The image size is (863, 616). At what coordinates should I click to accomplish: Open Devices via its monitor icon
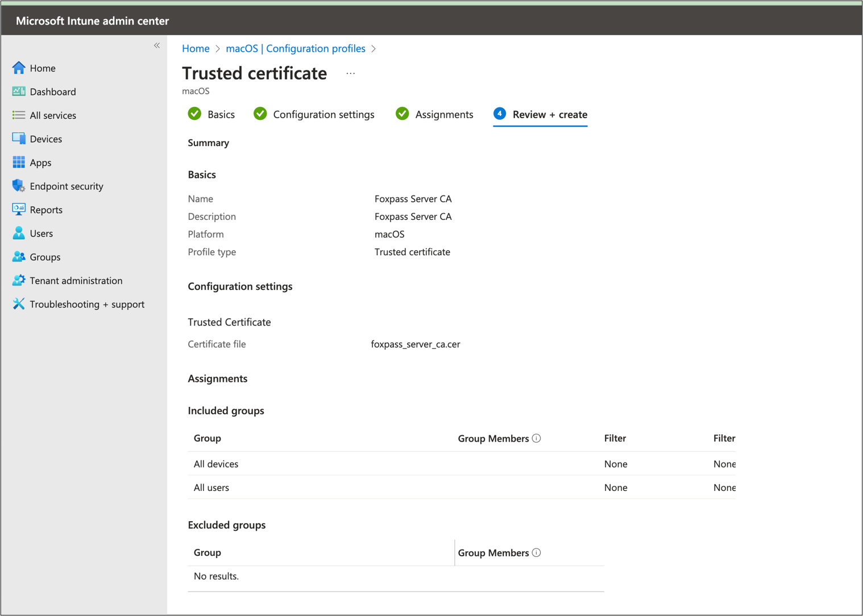pyautogui.click(x=19, y=139)
